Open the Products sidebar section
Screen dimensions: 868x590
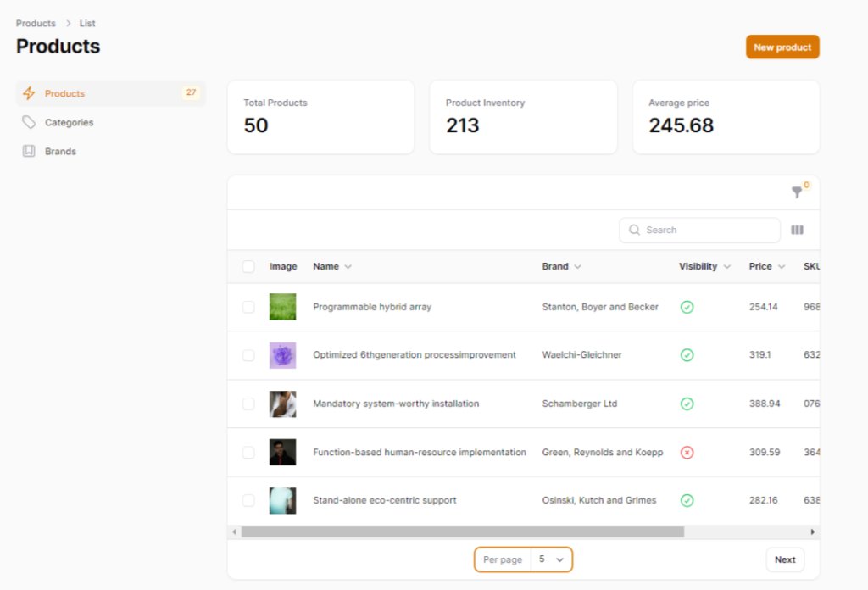coord(111,93)
